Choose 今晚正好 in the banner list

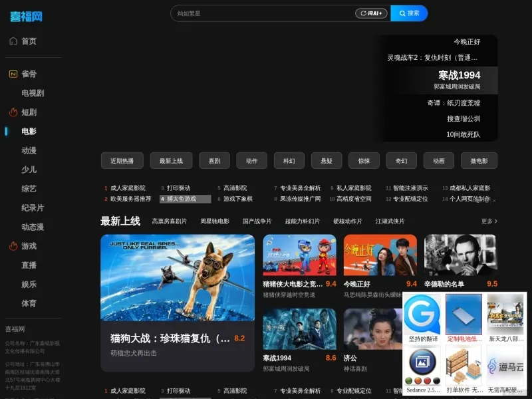pos(467,42)
